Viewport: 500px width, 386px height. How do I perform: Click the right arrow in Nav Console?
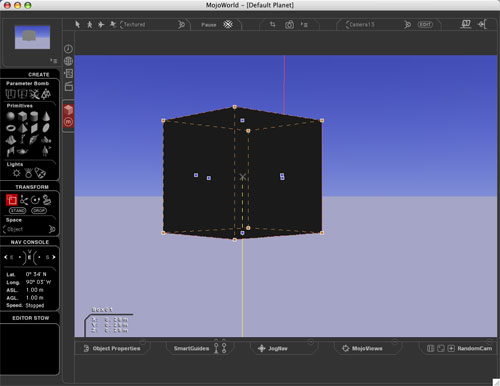tap(54, 257)
